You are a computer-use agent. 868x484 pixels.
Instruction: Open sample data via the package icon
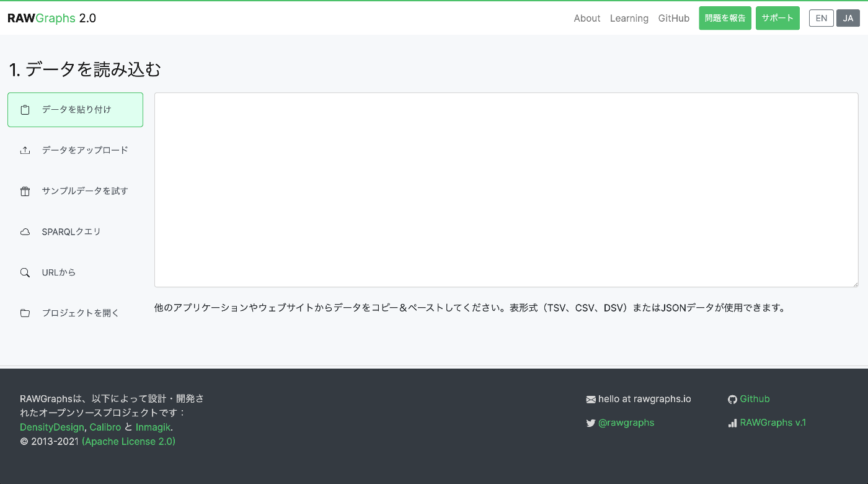click(25, 190)
